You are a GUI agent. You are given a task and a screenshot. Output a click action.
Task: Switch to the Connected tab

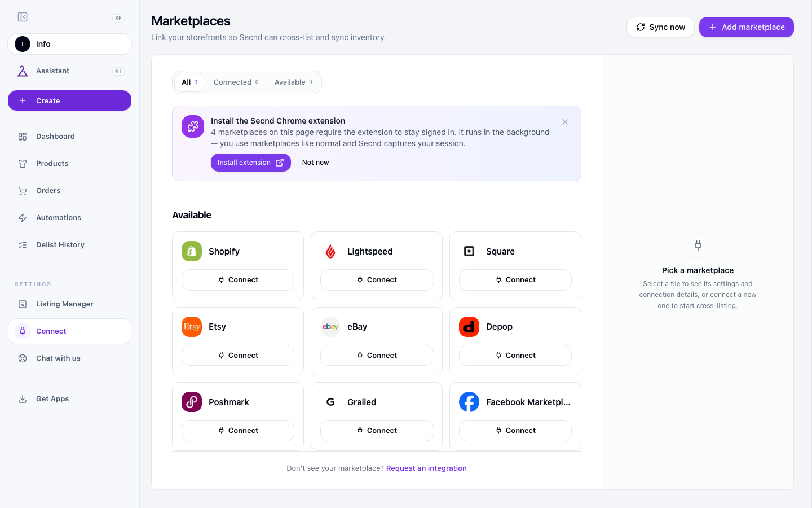point(236,82)
